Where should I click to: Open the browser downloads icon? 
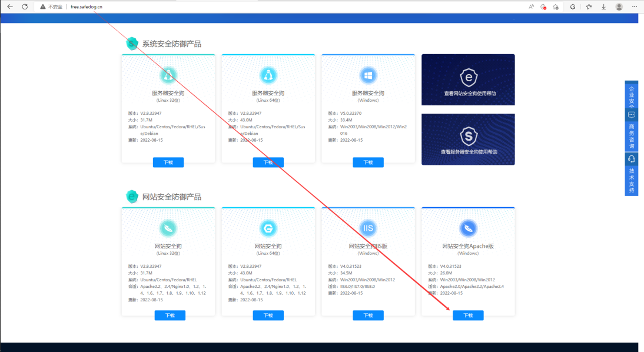(604, 6)
